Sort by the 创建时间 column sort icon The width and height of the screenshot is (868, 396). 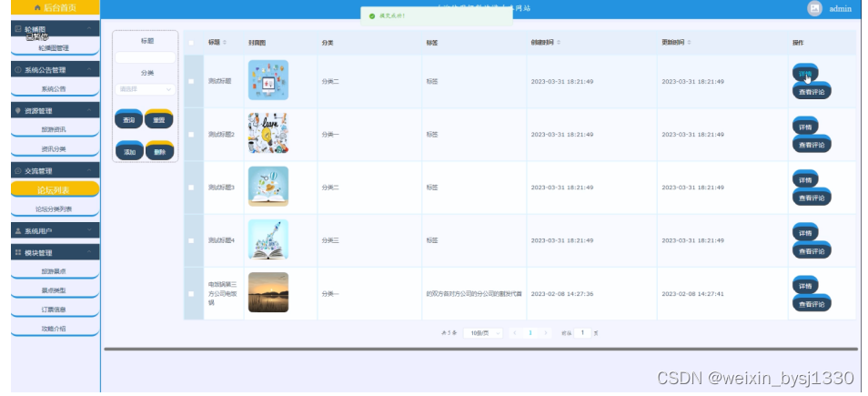tap(559, 43)
